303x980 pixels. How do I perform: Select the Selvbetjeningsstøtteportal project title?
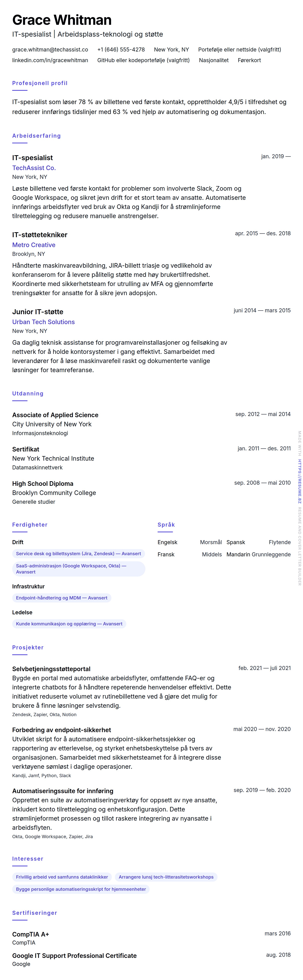tap(51, 668)
